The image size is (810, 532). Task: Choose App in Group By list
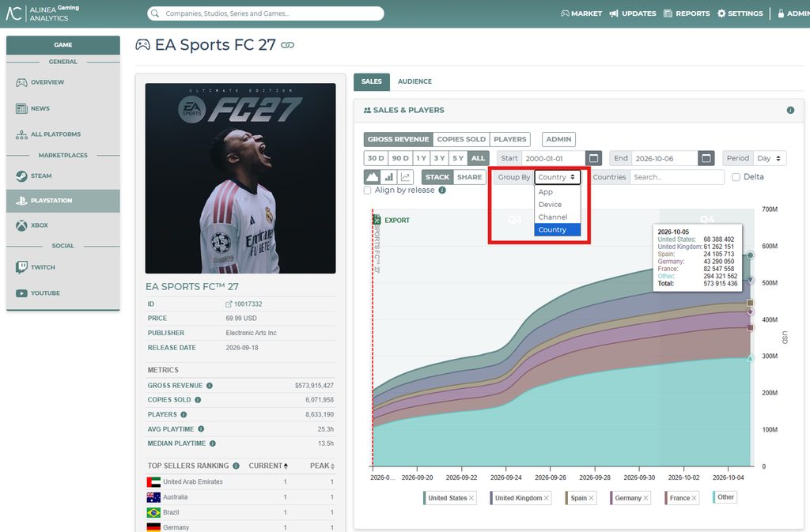(x=558, y=192)
